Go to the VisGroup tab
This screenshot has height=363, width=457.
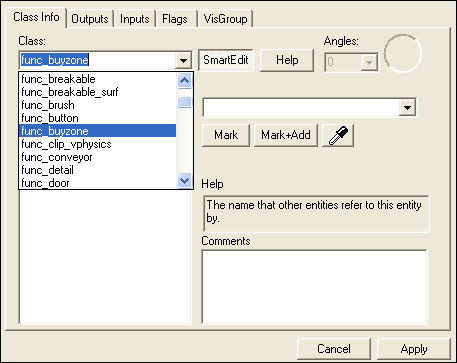(225, 19)
